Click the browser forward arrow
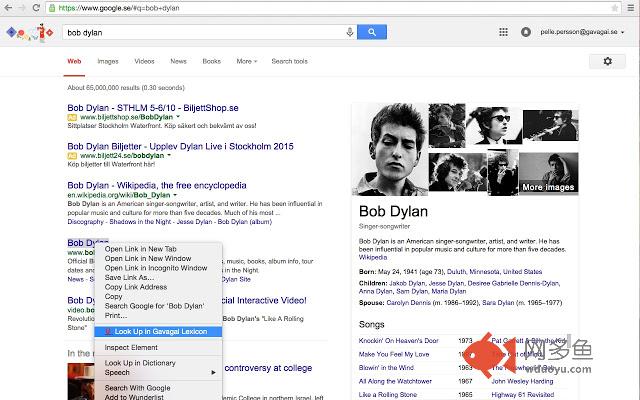640x400 pixels. tap(22, 8)
